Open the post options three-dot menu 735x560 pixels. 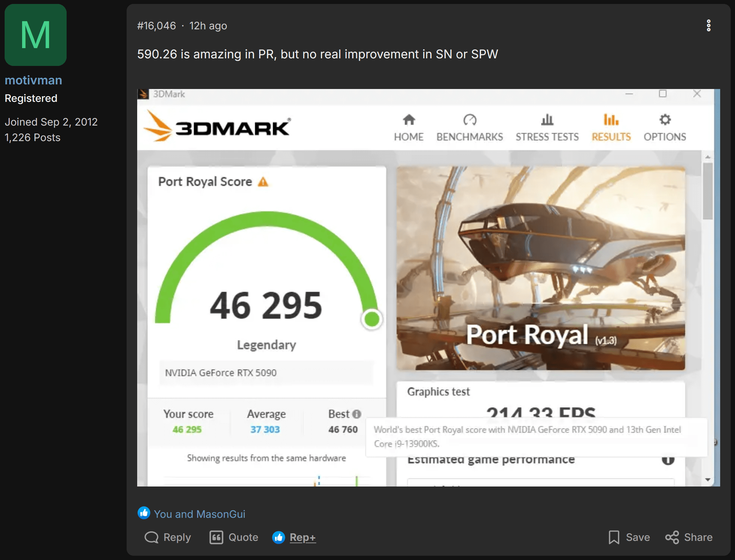[x=708, y=26]
